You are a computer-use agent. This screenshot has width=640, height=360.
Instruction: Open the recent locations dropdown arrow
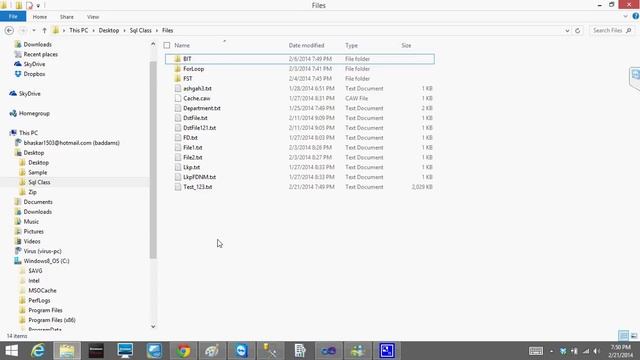pos(34,31)
